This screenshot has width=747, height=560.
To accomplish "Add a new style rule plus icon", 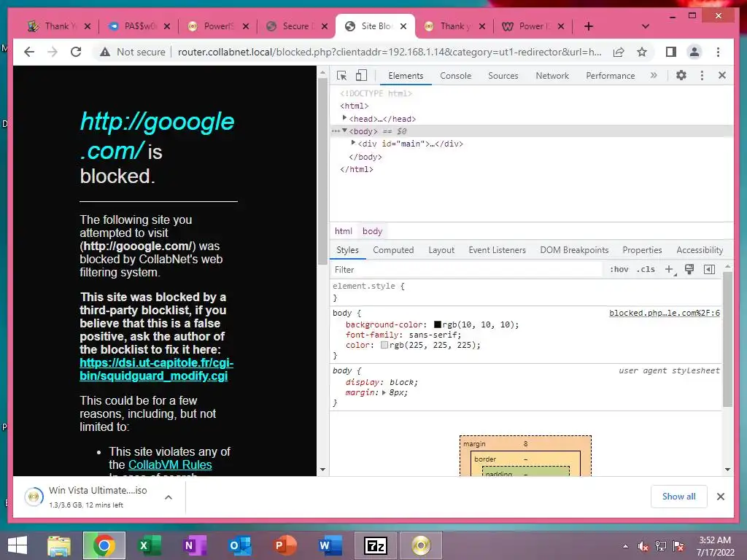I will [x=670, y=270].
